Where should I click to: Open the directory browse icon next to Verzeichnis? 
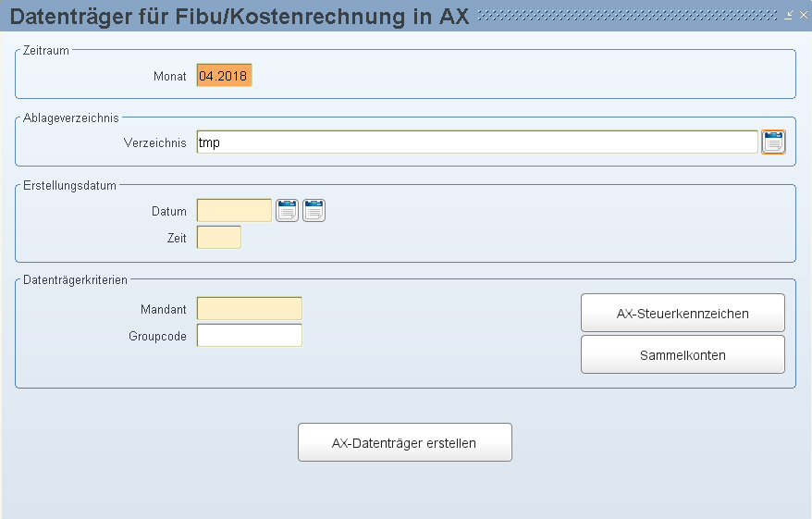[773, 142]
